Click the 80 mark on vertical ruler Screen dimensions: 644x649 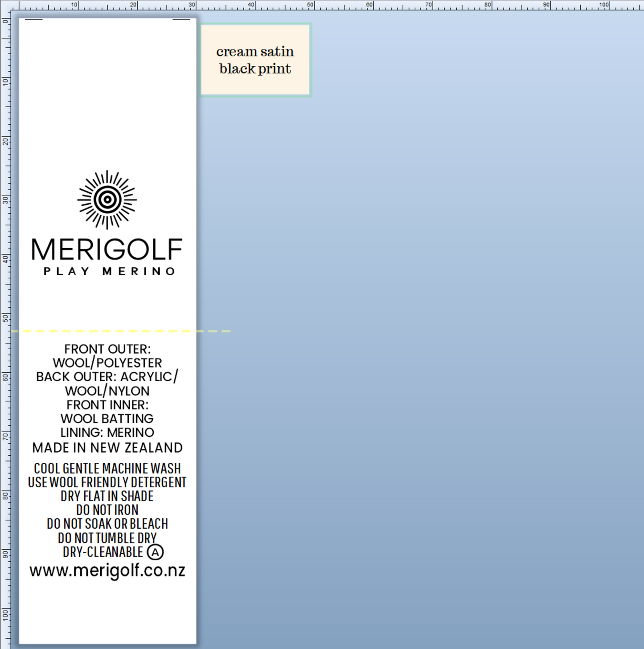click(x=5, y=495)
